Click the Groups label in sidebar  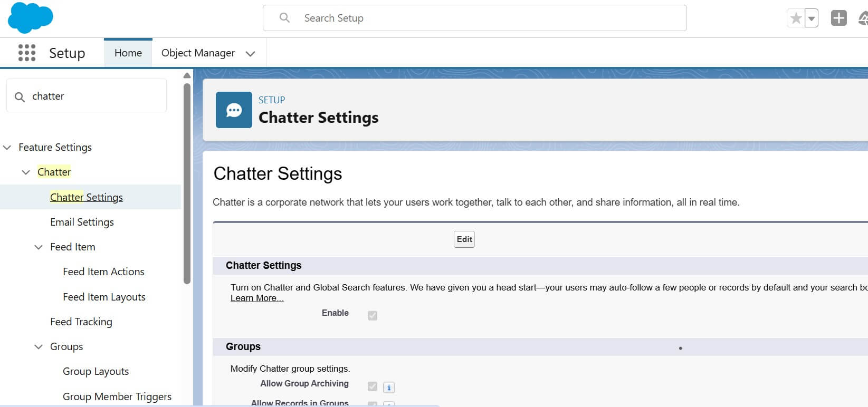coord(66,346)
